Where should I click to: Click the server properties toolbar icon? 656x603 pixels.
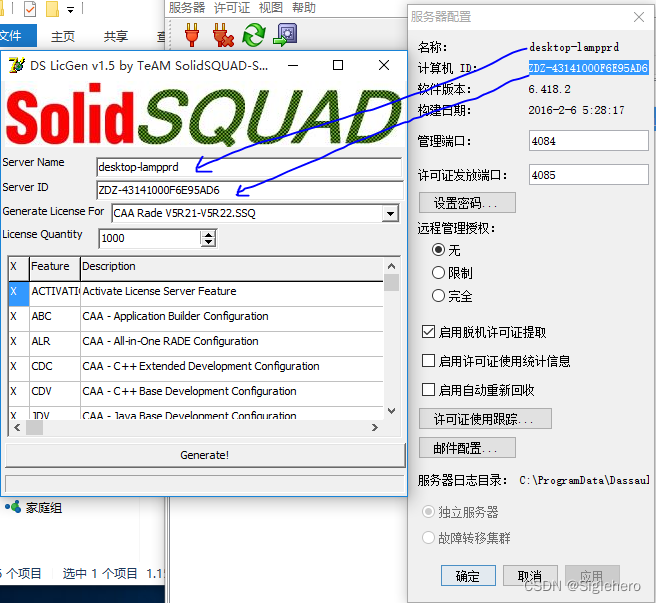(286, 35)
